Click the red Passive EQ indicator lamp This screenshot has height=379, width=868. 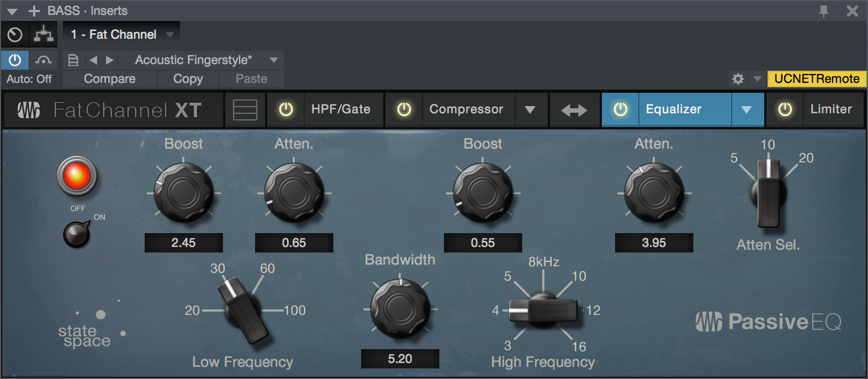click(77, 176)
